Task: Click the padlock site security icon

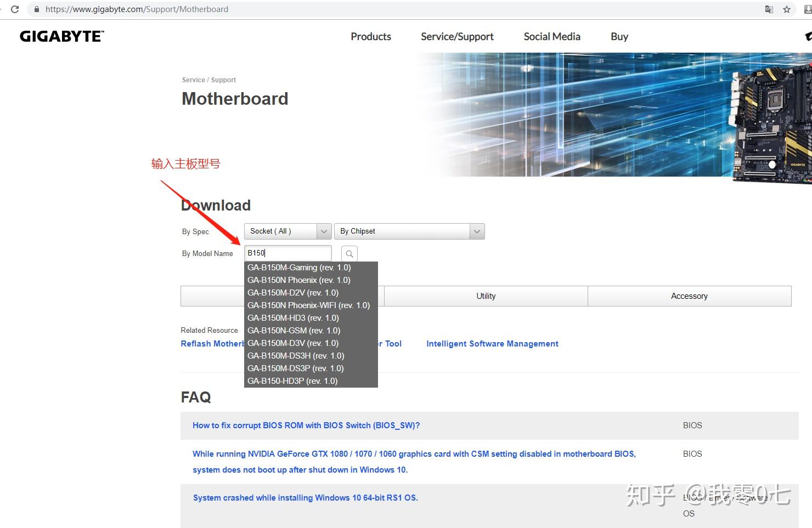Action: pyautogui.click(x=37, y=9)
